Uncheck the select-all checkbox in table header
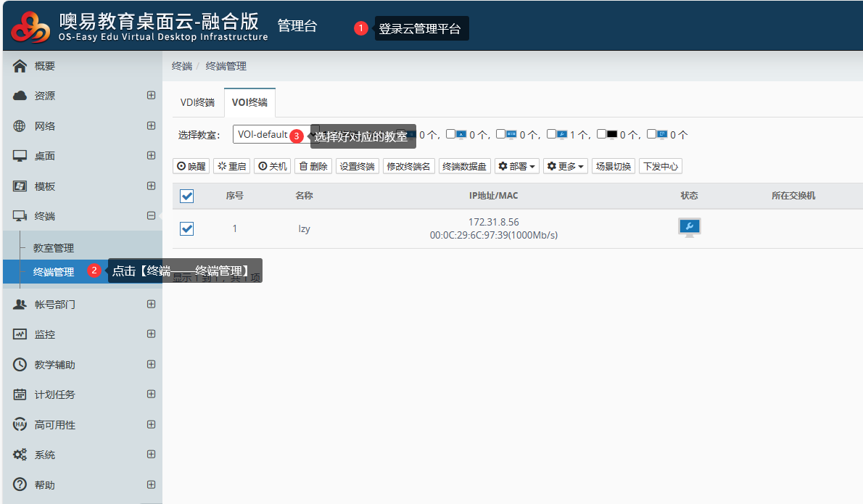The height and width of the screenshot is (504, 863). point(186,196)
